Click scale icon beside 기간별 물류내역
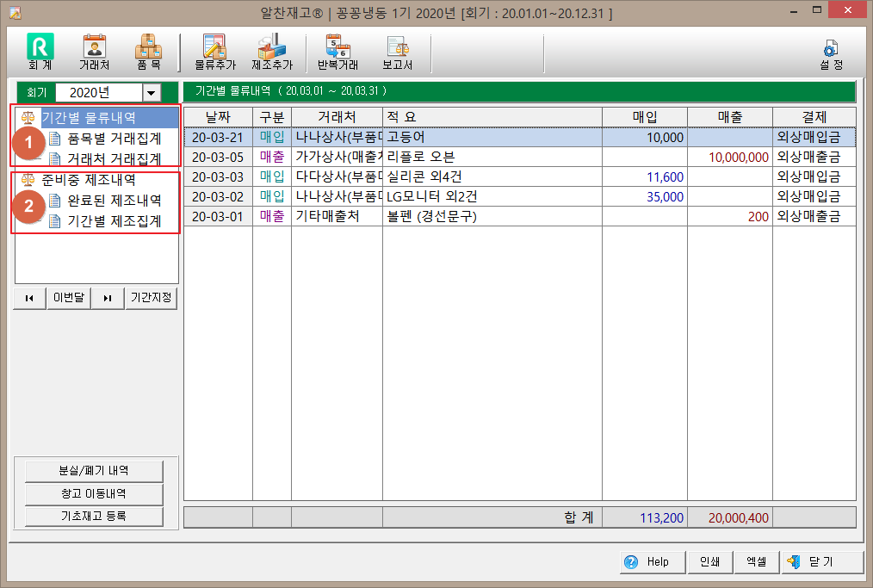This screenshot has width=873, height=588. click(28, 117)
